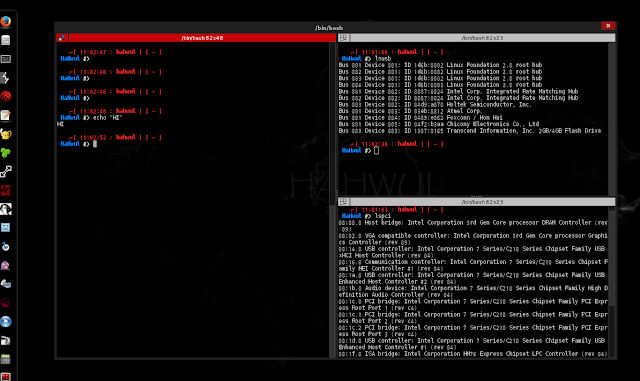
Task: Click the lspci pane's vertical scrollbar
Action: pyautogui.click(x=611, y=283)
